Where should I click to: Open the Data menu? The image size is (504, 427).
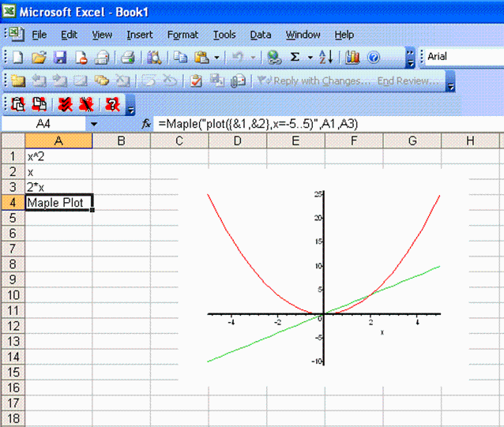tap(261, 35)
